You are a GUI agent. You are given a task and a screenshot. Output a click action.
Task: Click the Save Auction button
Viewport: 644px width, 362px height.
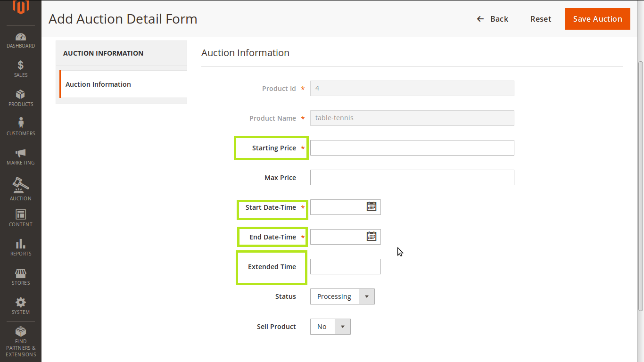pos(598,19)
